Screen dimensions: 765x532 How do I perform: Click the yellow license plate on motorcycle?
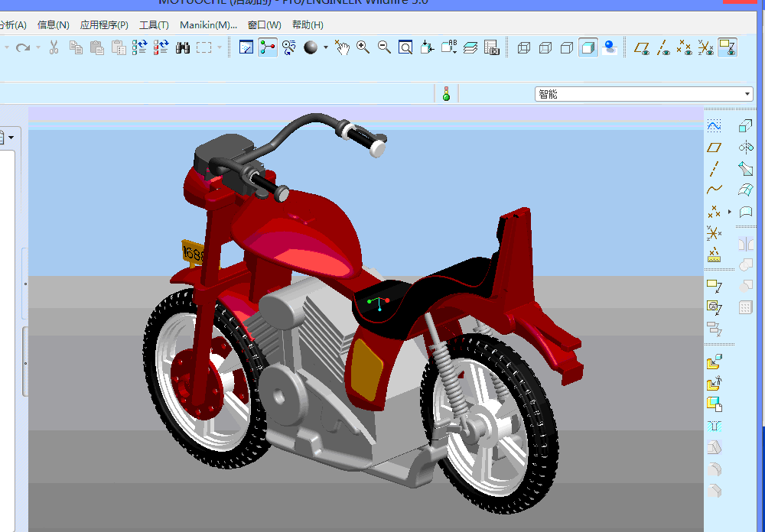(x=193, y=253)
